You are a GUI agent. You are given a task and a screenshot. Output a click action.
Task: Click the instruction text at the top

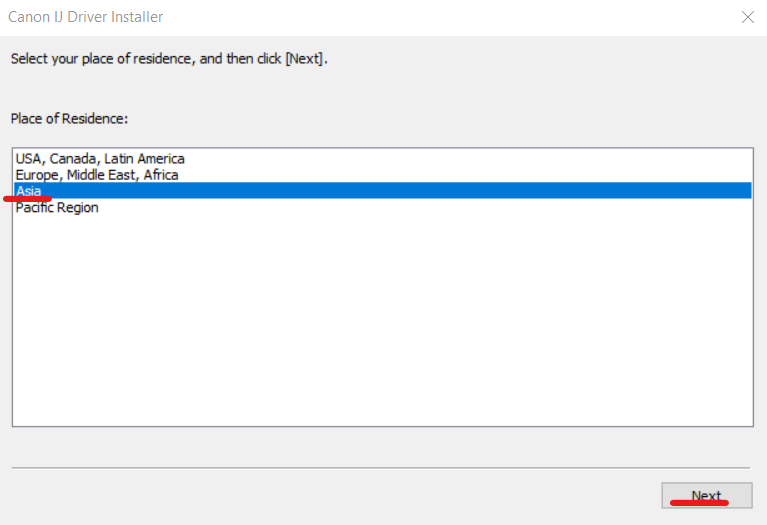click(169, 59)
